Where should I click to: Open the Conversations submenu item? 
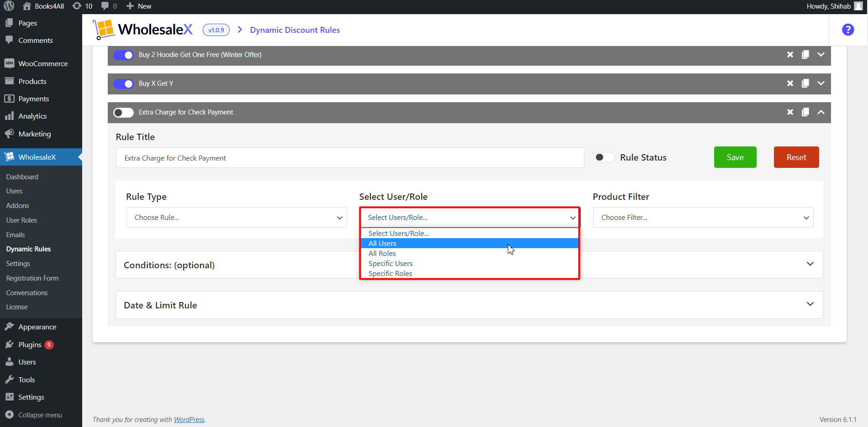pyautogui.click(x=27, y=293)
